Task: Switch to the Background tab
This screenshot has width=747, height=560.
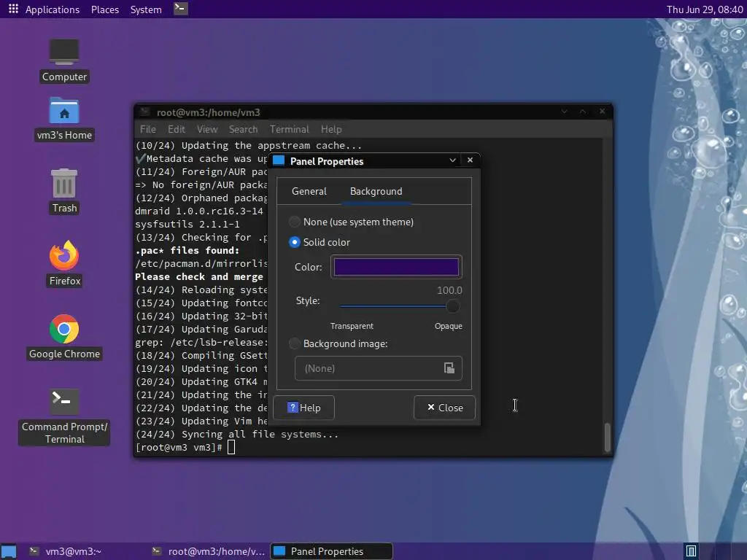Action: click(x=376, y=192)
